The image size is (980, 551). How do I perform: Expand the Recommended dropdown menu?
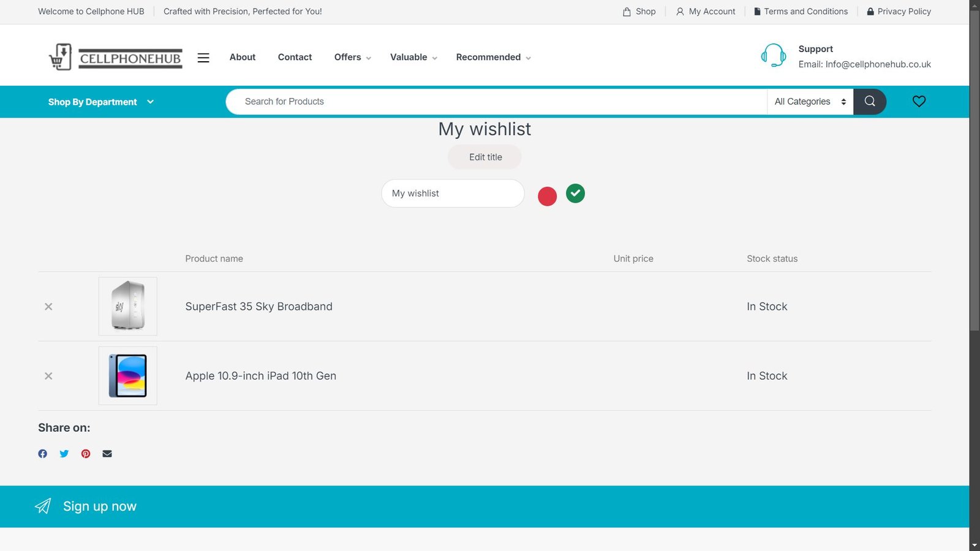pyautogui.click(x=494, y=57)
